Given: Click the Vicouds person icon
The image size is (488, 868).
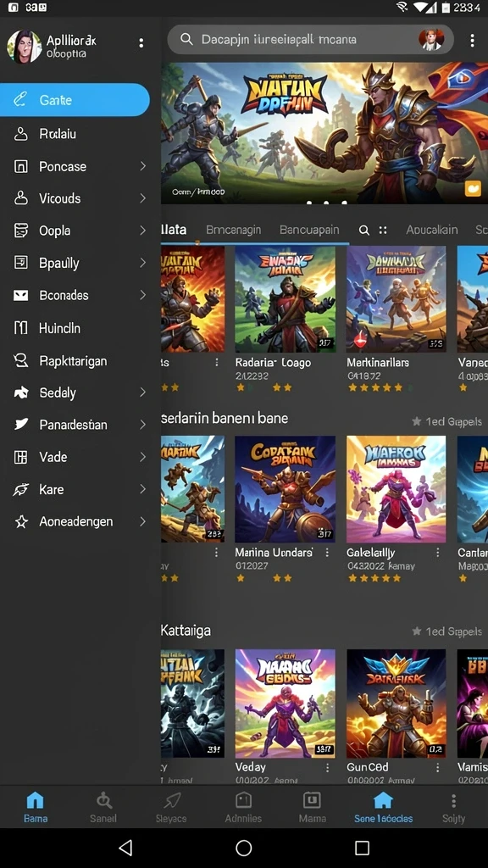Looking at the screenshot, I should [x=20, y=198].
